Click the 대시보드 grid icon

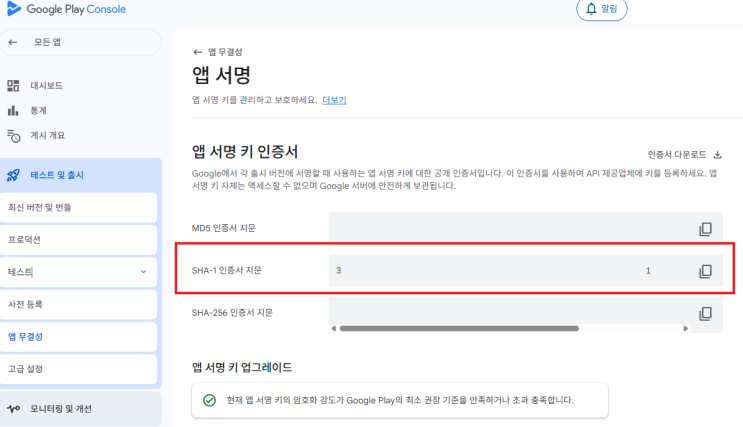pos(13,85)
